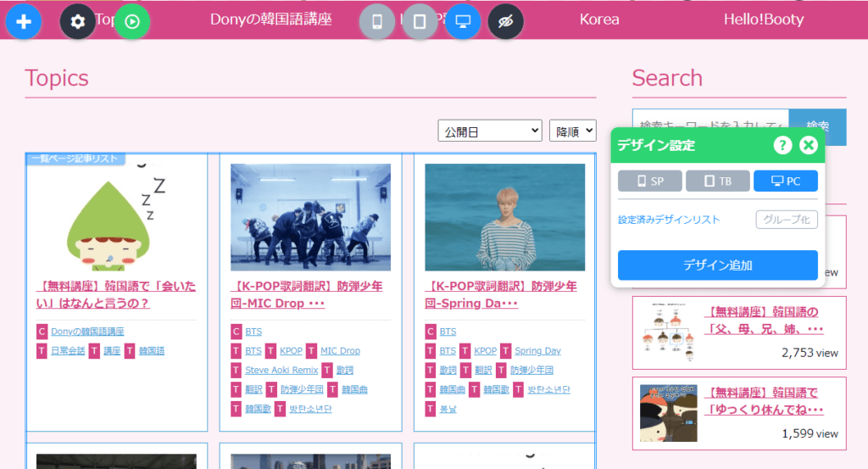Select the PC device toggle
The height and width of the screenshot is (469, 868).
[785, 181]
